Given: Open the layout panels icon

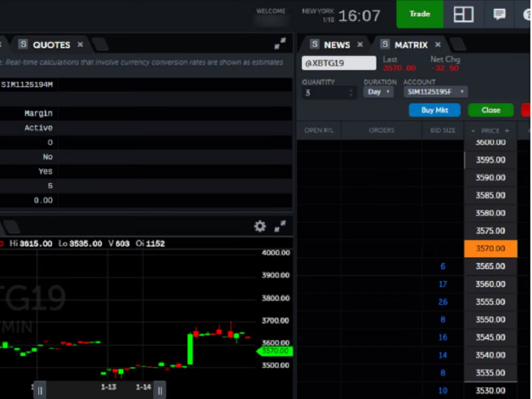Looking at the screenshot, I should pyautogui.click(x=463, y=14).
